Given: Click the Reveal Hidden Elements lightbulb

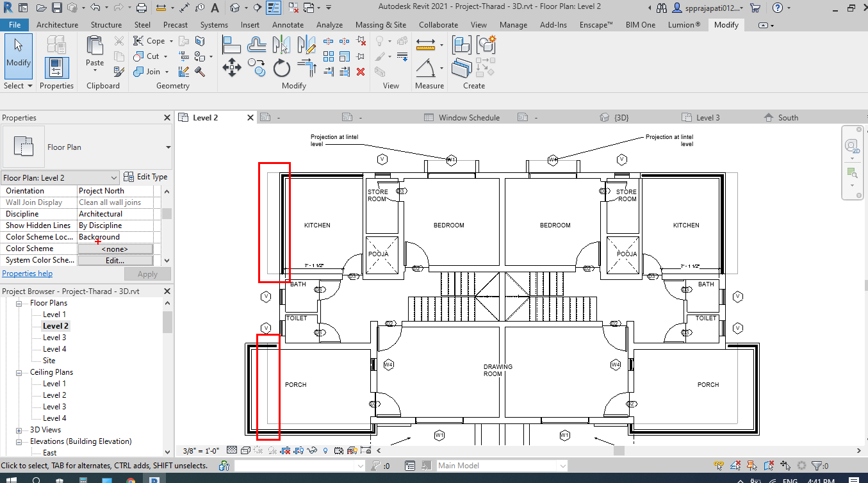Looking at the screenshot, I should click(325, 450).
